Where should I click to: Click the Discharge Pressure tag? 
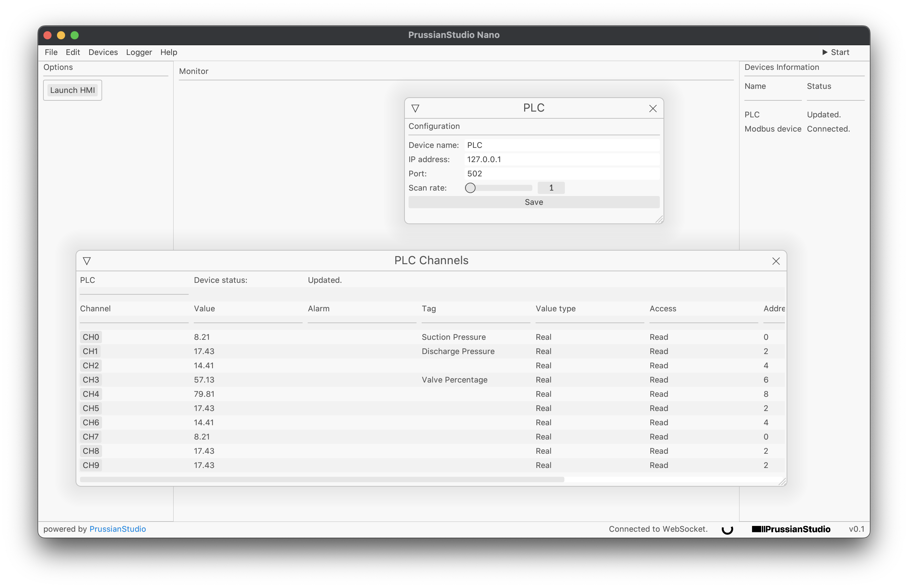(x=458, y=351)
